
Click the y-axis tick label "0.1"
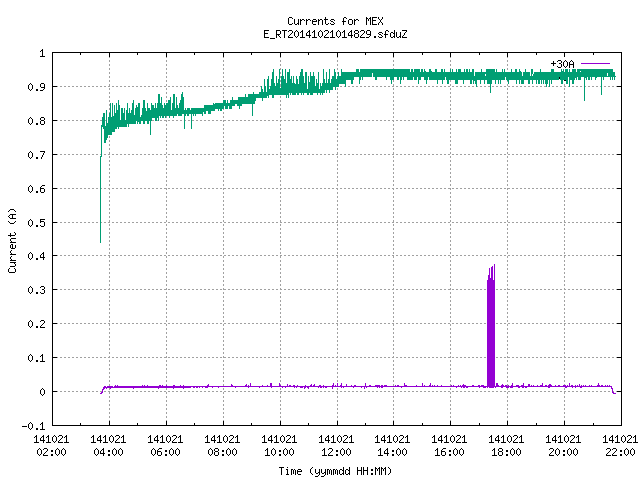[36, 358]
